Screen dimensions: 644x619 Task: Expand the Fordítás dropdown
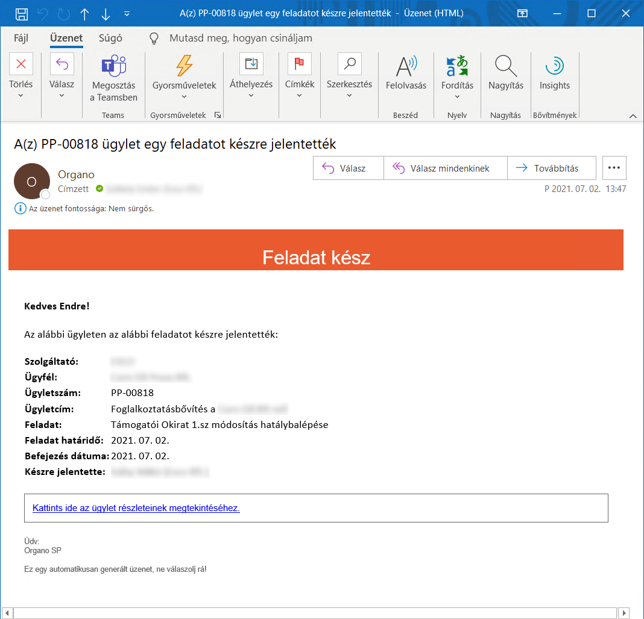(x=457, y=97)
